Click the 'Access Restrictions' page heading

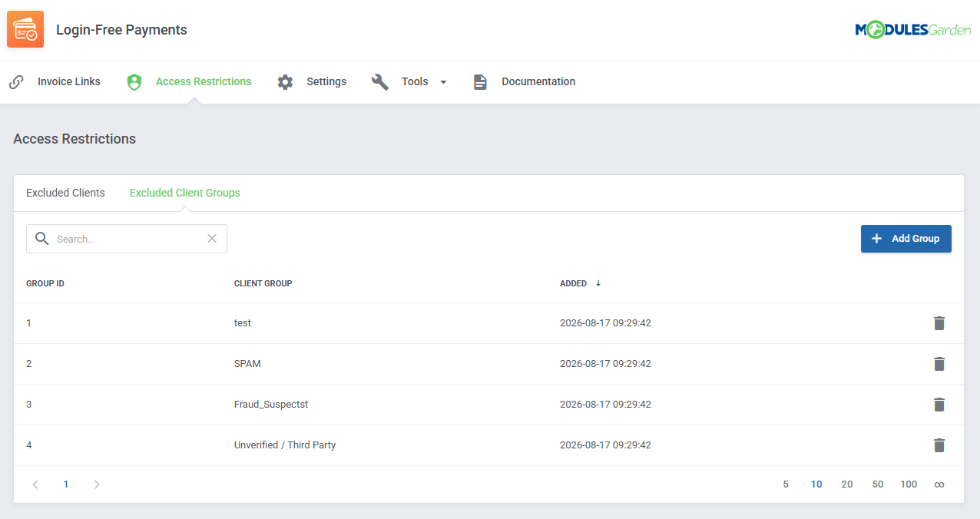tap(74, 139)
